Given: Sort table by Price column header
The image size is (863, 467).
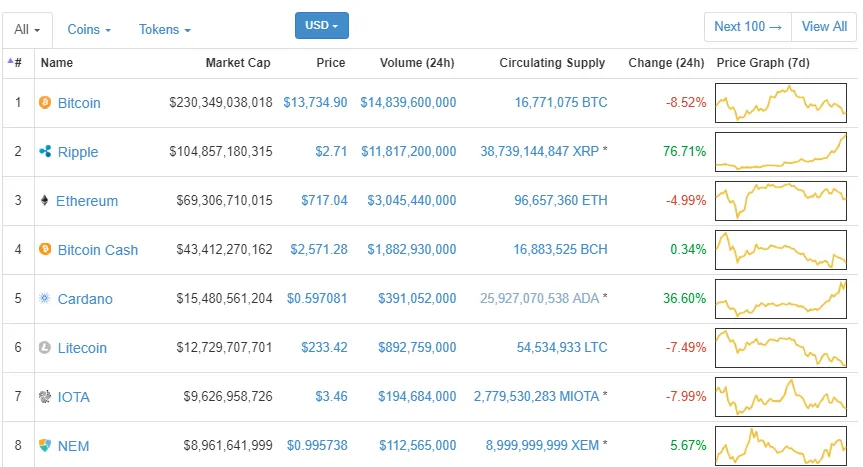Looking at the screenshot, I should tap(330, 63).
